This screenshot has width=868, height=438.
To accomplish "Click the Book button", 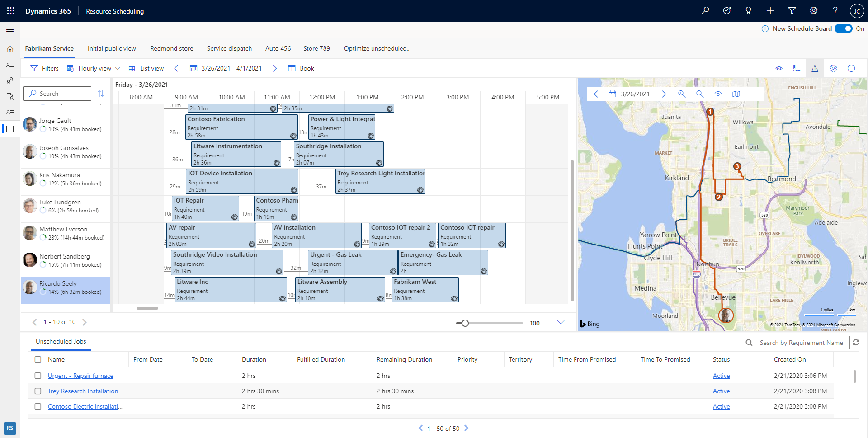I will [x=301, y=68].
